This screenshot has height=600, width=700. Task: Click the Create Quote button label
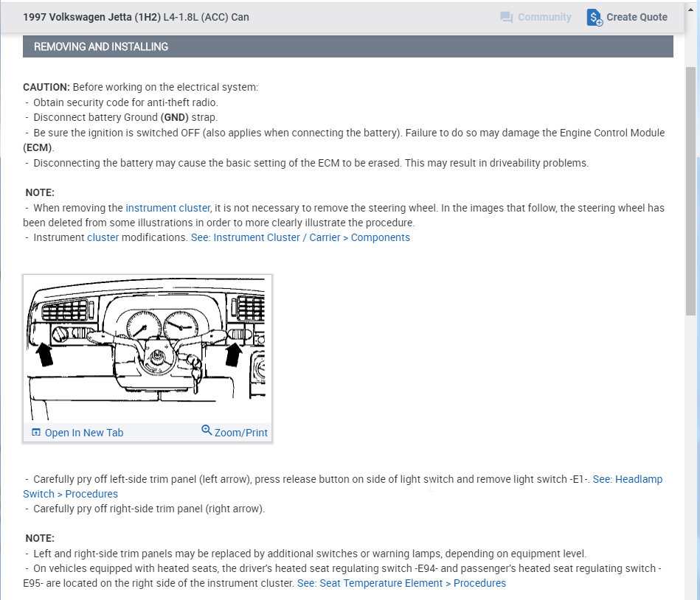(x=637, y=17)
